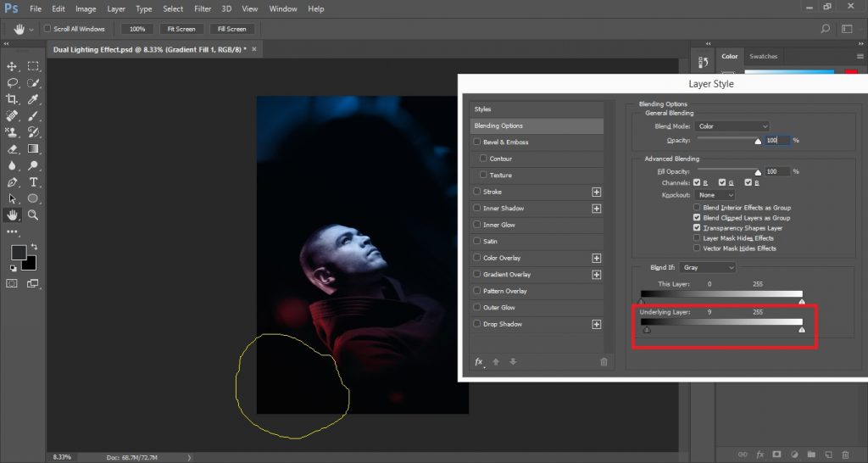Enable Scroll All Windows checkbox
868x463 pixels.
click(x=47, y=29)
